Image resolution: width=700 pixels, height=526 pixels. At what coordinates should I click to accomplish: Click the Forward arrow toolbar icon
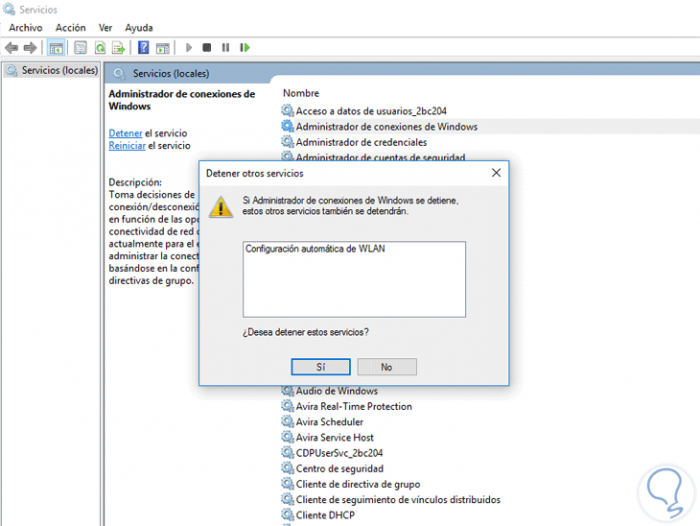tap(30, 47)
